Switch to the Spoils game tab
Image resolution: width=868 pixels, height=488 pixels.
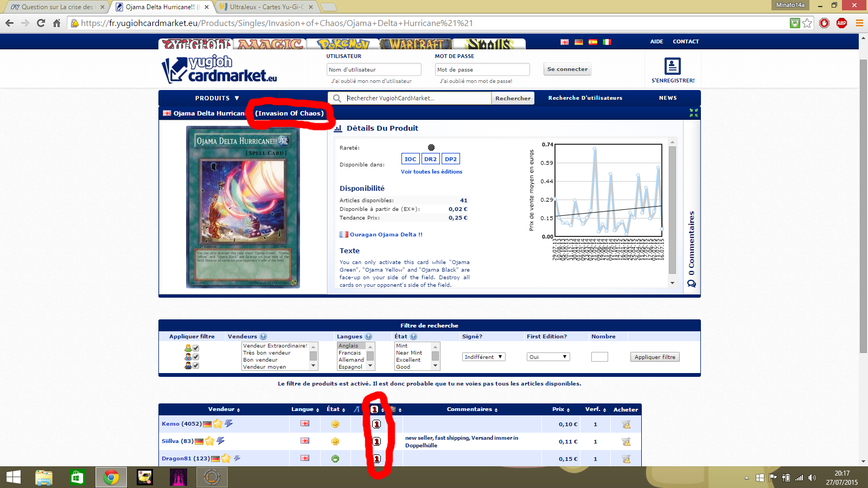[489, 44]
